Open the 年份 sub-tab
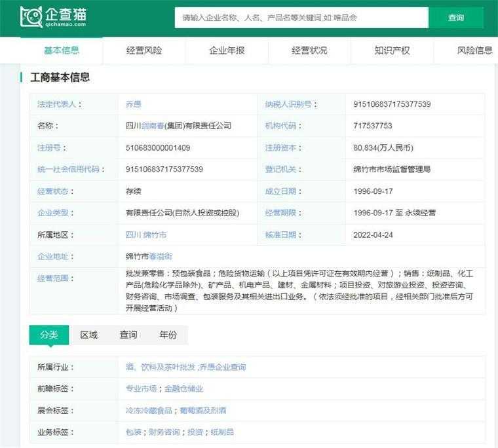The image size is (498, 448). [x=168, y=335]
